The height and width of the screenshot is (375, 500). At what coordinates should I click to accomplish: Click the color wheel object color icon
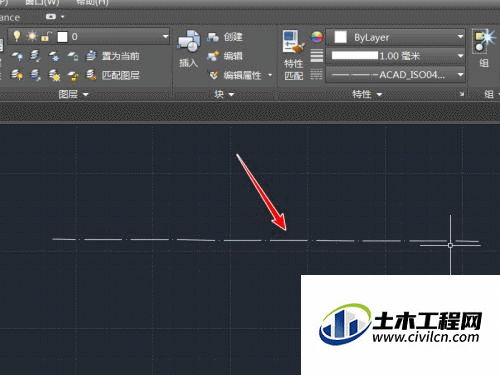317,37
